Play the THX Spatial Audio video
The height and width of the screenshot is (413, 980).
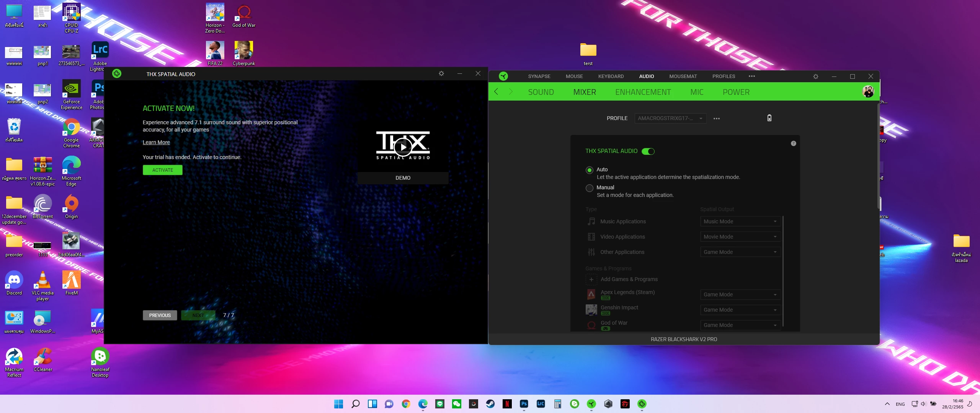[x=403, y=146]
